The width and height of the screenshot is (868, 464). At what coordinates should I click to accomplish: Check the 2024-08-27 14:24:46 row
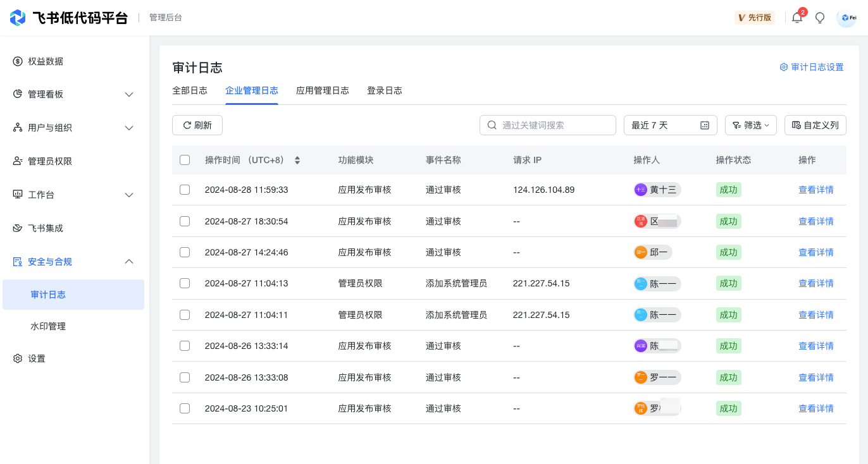tap(185, 252)
